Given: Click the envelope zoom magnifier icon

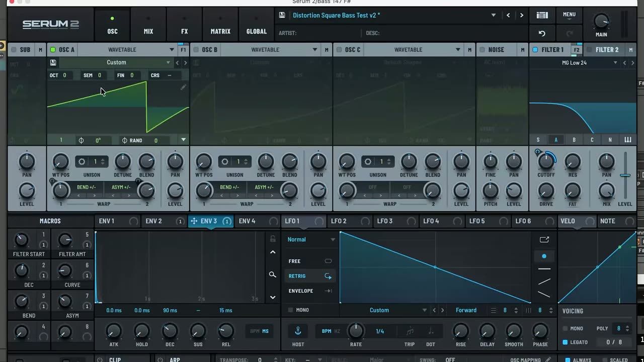Looking at the screenshot, I should pyautogui.click(x=273, y=275).
